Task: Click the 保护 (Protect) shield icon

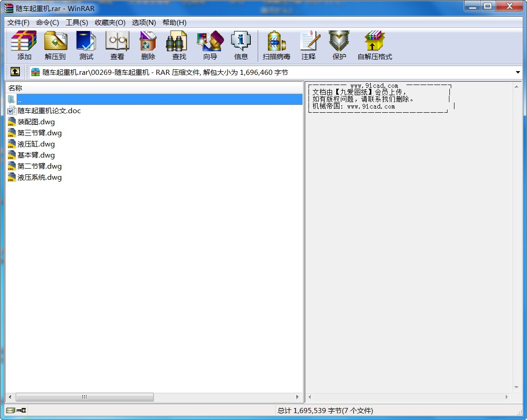Action: click(x=339, y=45)
